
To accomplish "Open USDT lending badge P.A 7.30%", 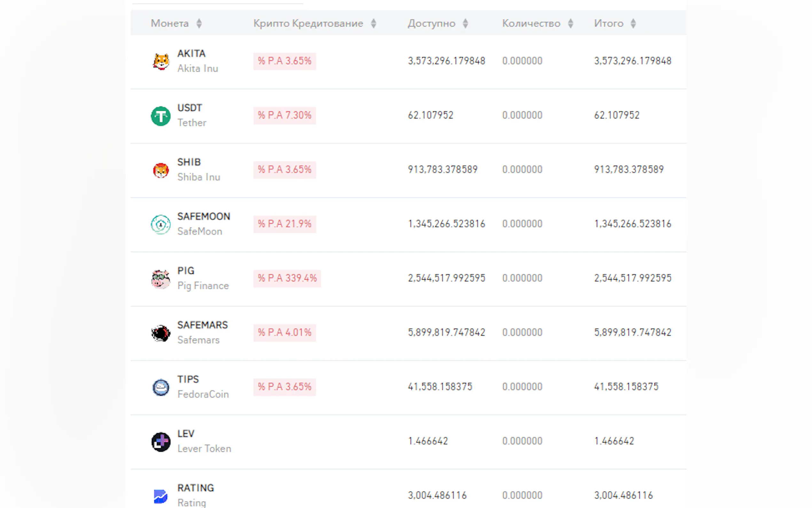I will [x=284, y=115].
